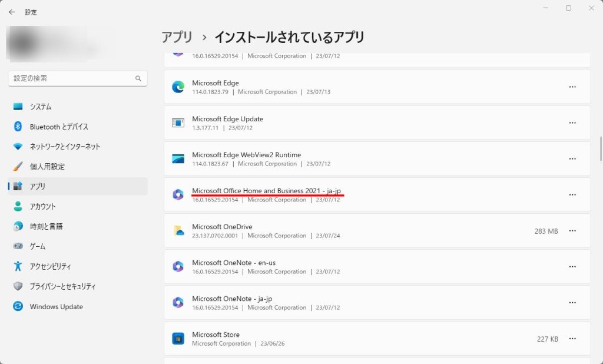Screen dimensions: 603x364
Task: Open the アカウント person icon
Action: [18, 207]
